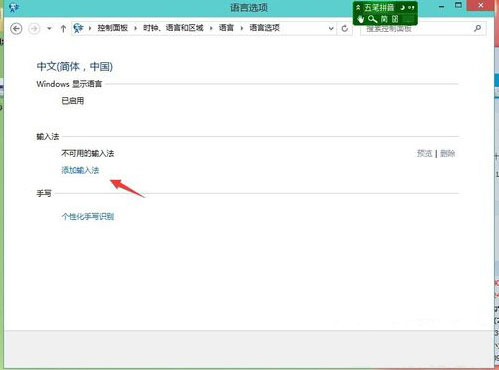Expand the chevron after 时钟、语言和区域
The width and height of the screenshot is (499, 370).
coord(211,28)
